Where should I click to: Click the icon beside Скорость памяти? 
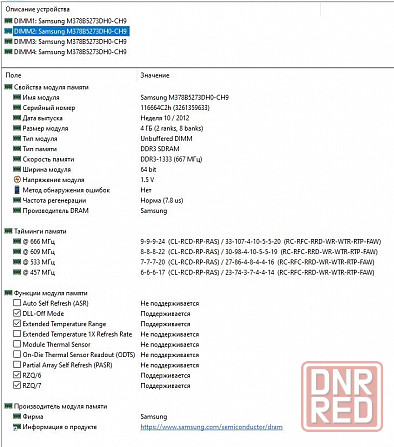tap(17, 159)
